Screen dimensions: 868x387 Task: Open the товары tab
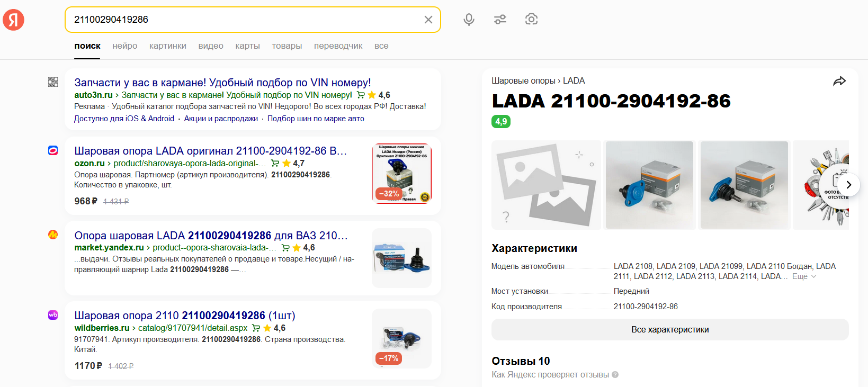[x=287, y=46]
